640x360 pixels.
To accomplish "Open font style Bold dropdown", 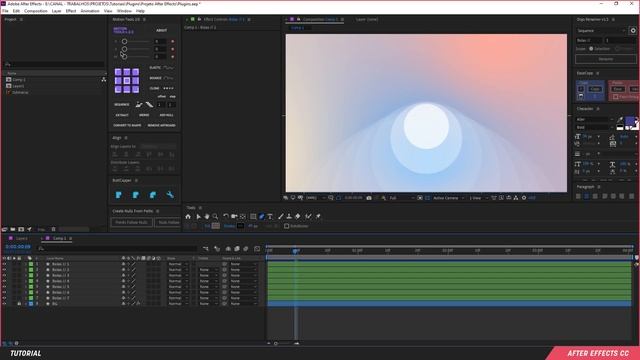I will pyautogui.click(x=595, y=127).
